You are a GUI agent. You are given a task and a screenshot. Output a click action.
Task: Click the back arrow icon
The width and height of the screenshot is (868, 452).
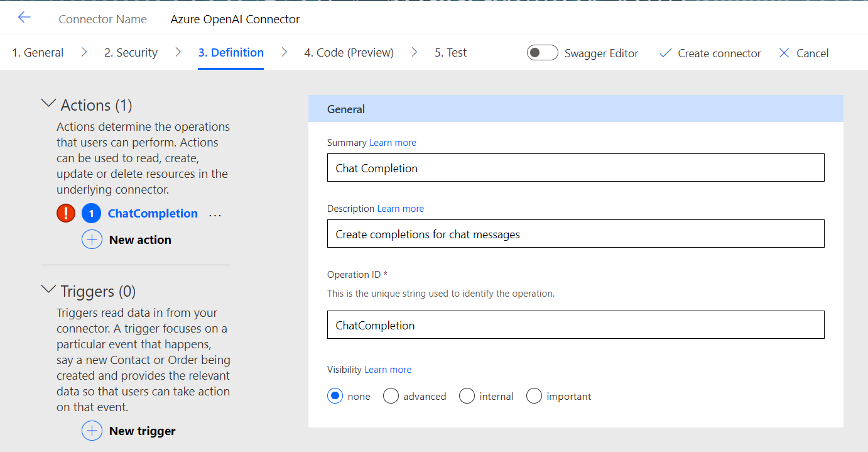point(24,18)
